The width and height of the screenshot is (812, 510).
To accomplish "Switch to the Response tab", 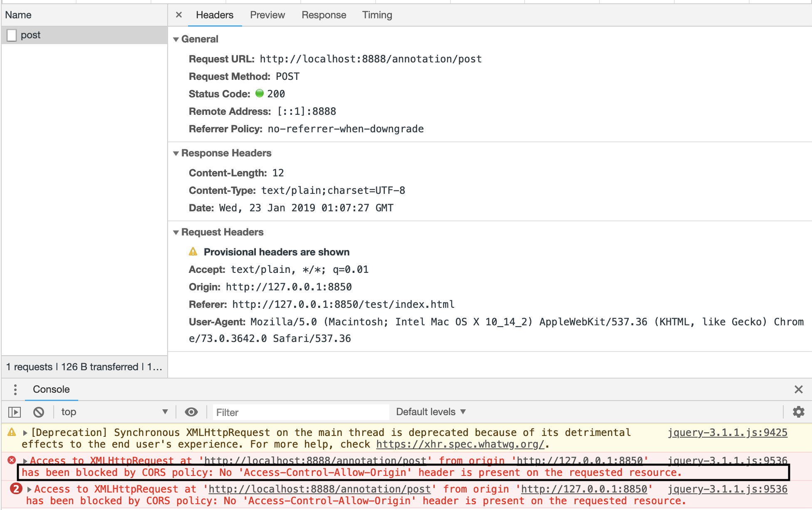I will click(324, 15).
